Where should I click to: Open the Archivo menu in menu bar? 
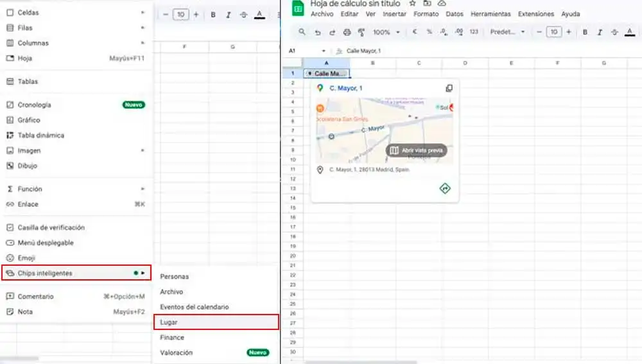click(x=322, y=14)
